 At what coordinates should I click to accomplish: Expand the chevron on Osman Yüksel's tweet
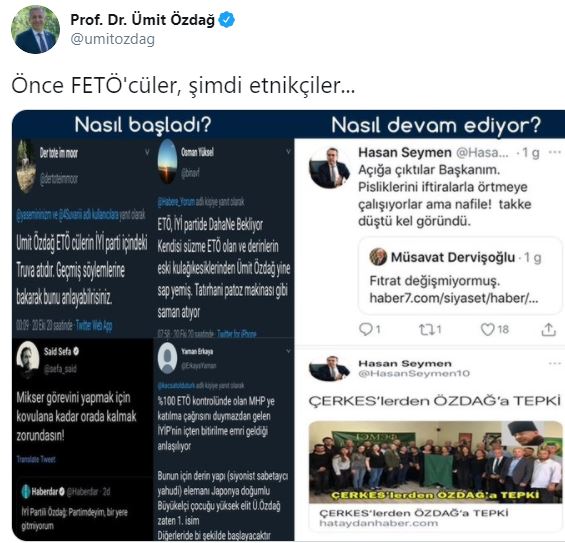pyautogui.click(x=288, y=152)
